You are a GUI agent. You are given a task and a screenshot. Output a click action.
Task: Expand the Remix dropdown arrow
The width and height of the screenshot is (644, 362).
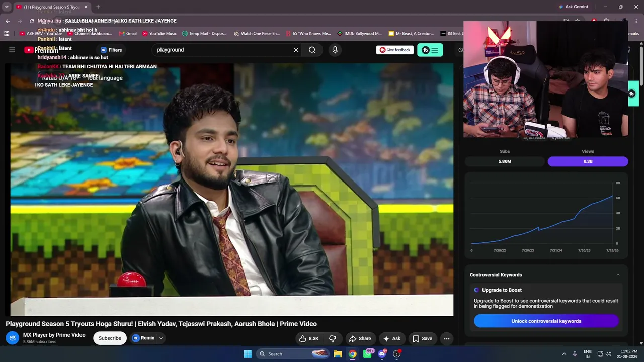point(161,338)
